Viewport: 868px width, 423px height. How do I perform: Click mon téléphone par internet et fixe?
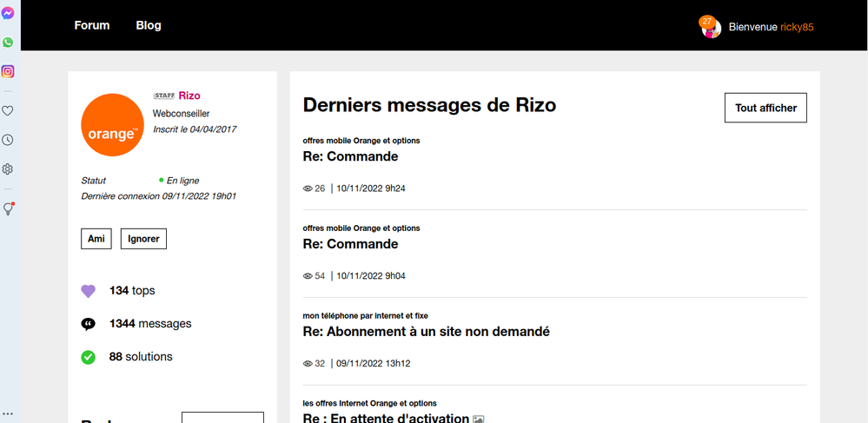pyautogui.click(x=365, y=315)
